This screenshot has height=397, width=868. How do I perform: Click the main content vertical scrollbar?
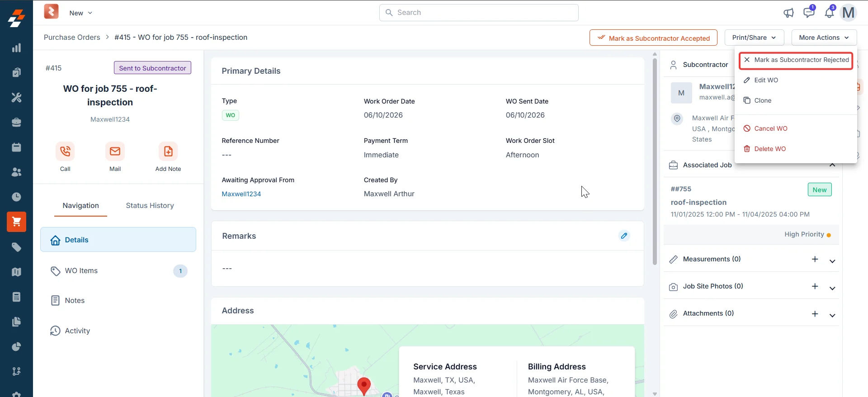(x=655, y=161)
